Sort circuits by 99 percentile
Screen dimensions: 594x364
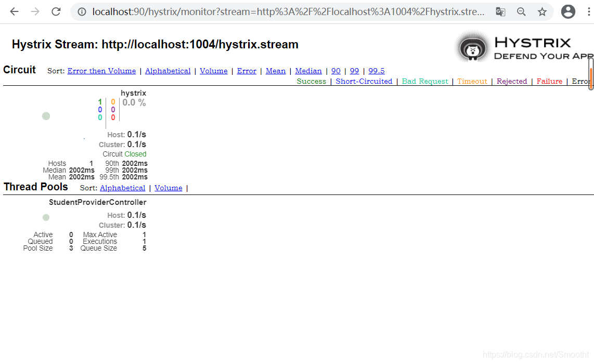coord(355,71)
